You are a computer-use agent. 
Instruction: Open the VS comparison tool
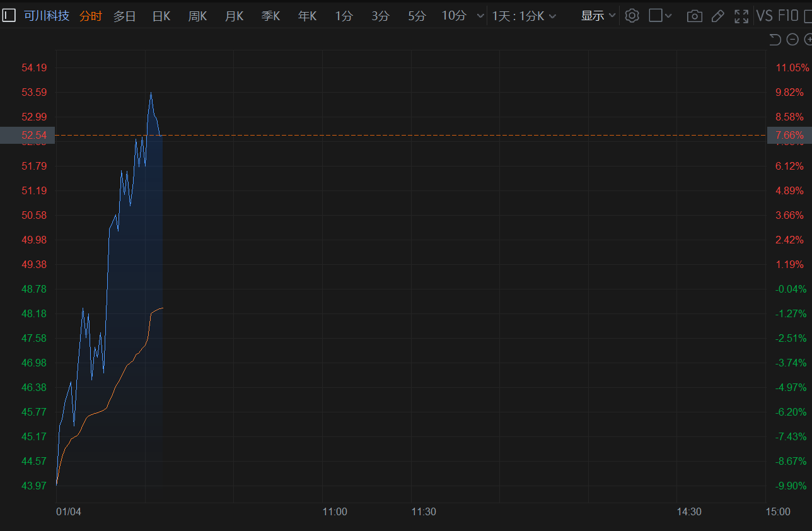[765, 16]
